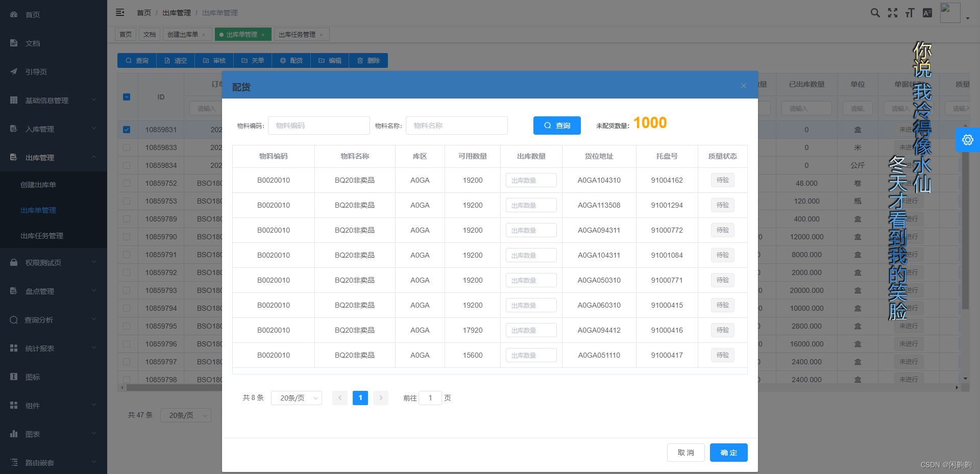Click the 基础信息管理 table icon
Viewport: 980px width, 474px height.
click(x=14, y=101)
